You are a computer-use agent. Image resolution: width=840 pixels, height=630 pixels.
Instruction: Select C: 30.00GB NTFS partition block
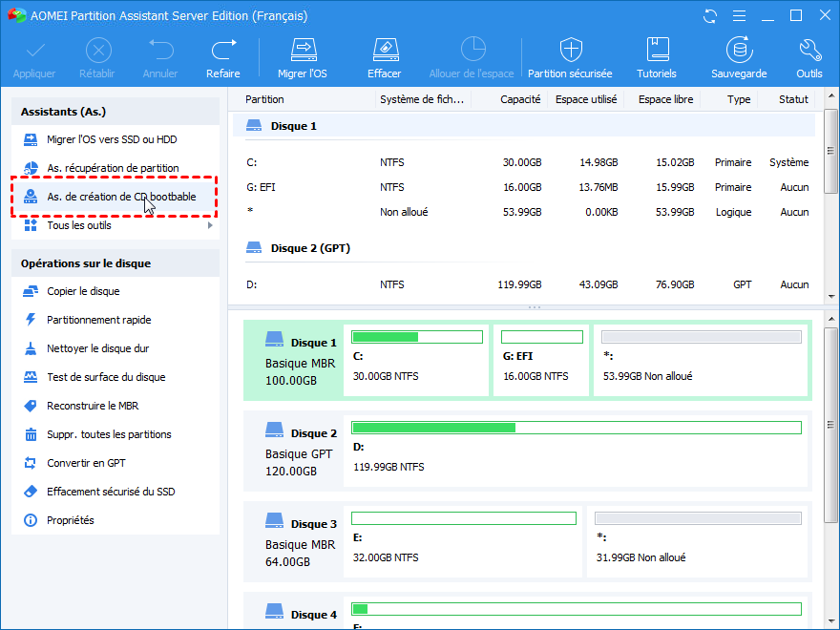click(x=416, y=360)
